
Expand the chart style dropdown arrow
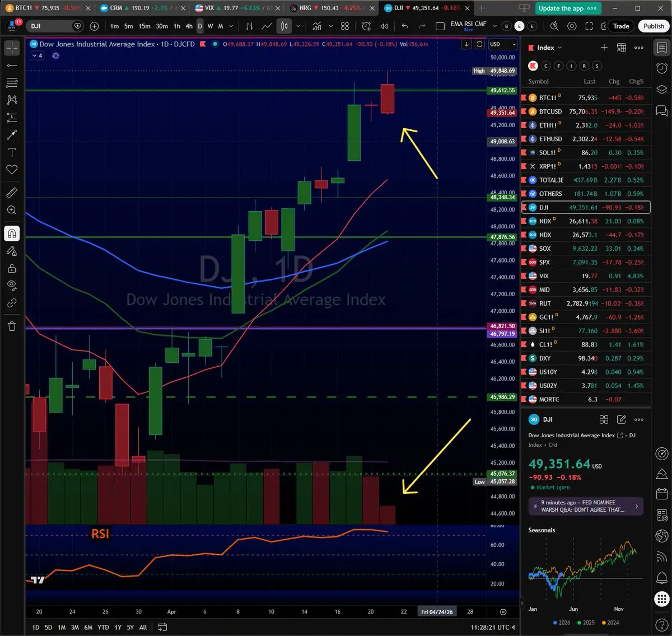(x=298, y=26)
